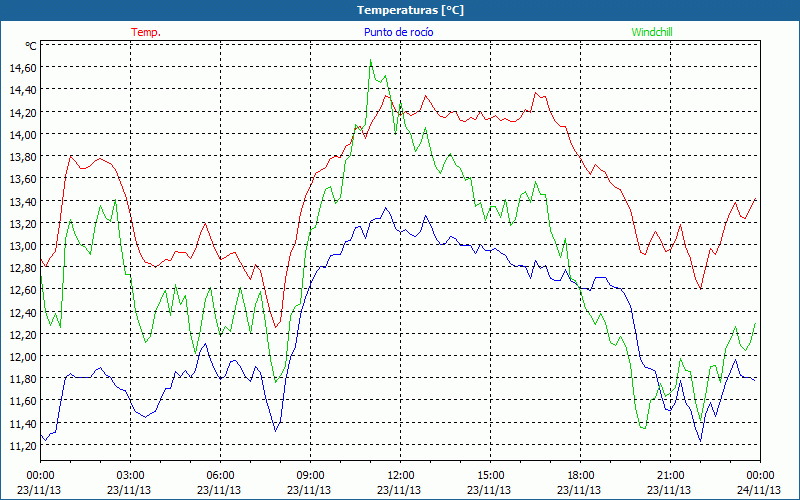
Task: Click the 13,80 y-axis value
Action: (22, 157)
